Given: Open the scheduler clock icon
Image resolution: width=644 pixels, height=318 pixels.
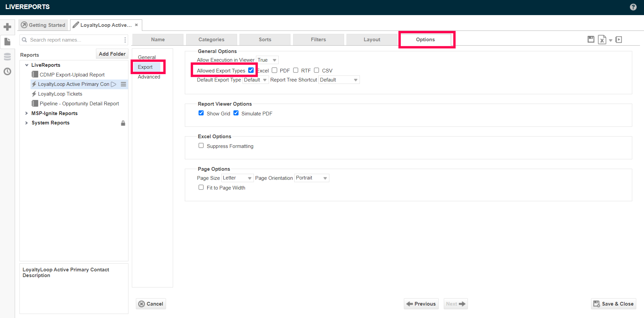Looking at the screenshot, I should (7, 71).
